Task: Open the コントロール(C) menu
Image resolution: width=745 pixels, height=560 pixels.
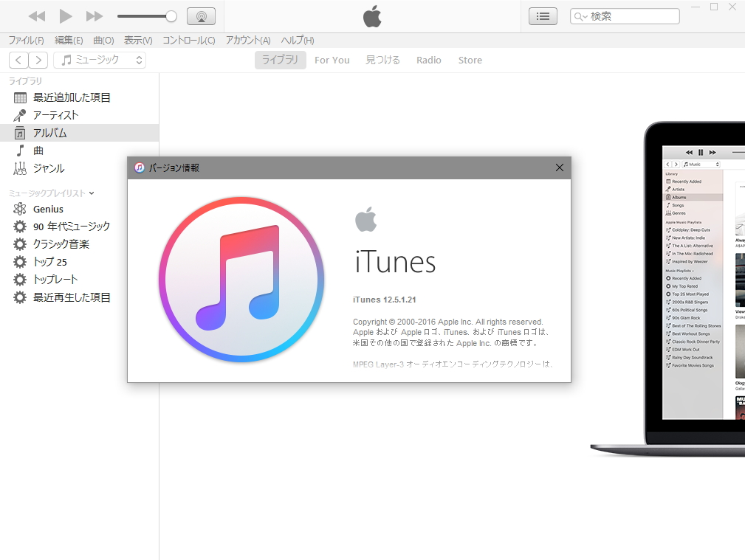Action: (188, 41)
